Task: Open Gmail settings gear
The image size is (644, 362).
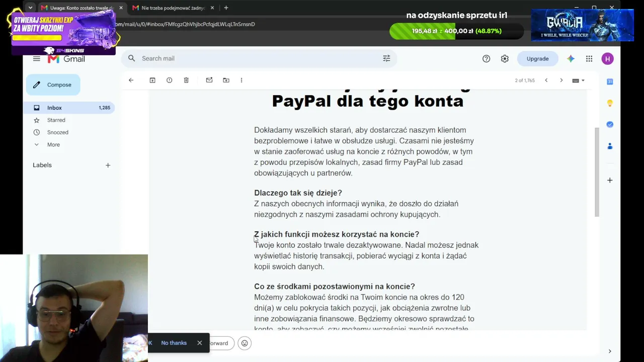Action: 505,59
